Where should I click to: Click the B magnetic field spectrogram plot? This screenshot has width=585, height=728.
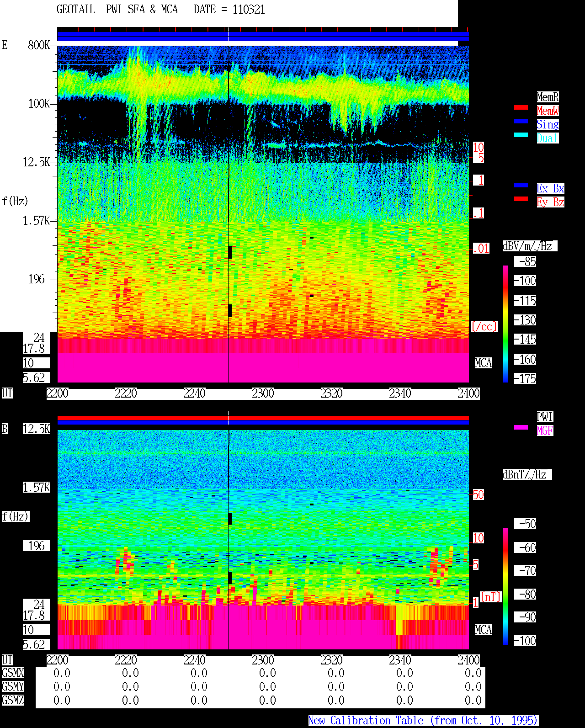point(263,540)
